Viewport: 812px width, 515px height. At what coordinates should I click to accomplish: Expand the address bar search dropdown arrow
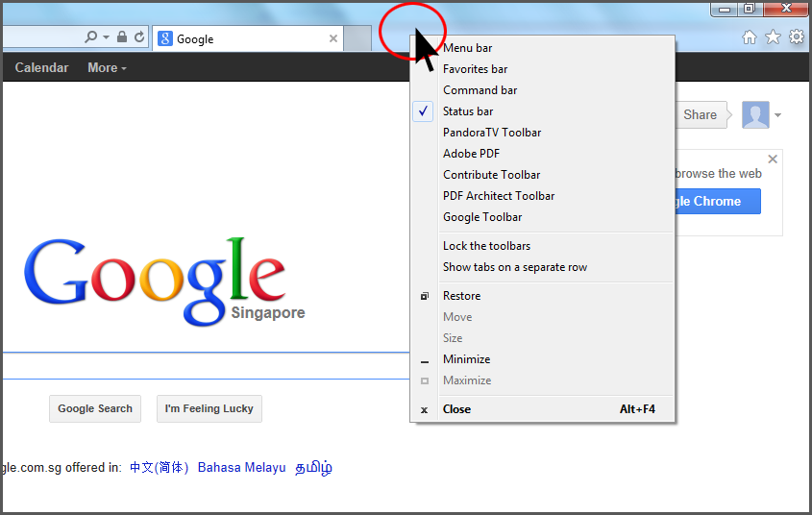106,37
